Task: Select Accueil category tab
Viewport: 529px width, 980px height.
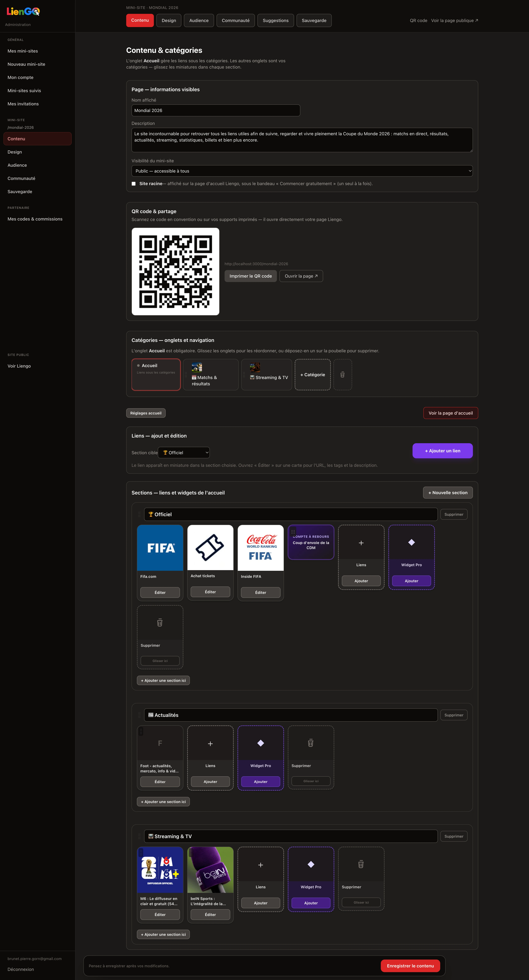Action: click(156, 375)
